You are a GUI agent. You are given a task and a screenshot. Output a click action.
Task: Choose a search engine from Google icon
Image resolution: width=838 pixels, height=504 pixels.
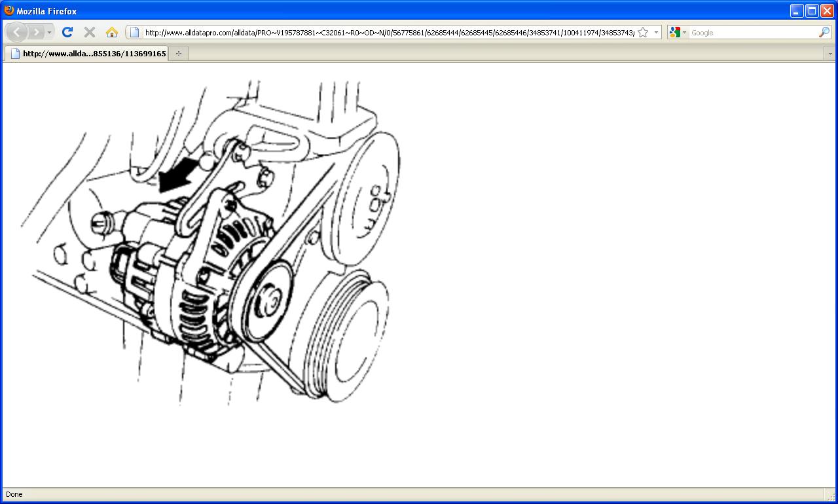coord(678,32)
